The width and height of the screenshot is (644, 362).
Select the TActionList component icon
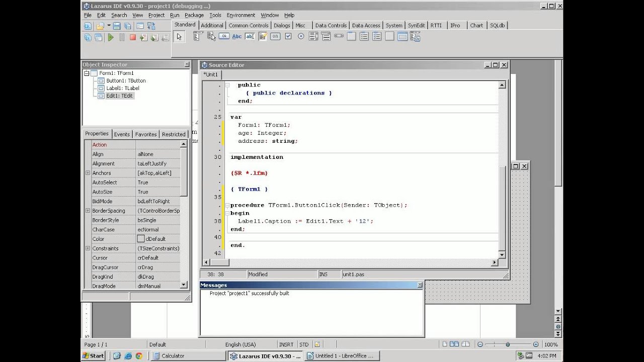tap(415, 36)
